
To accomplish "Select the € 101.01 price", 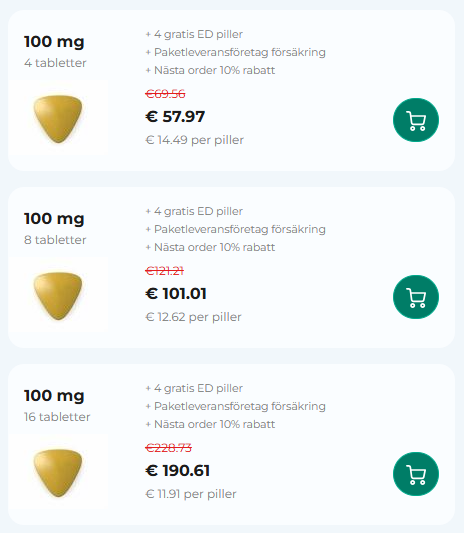I will 176,294.
